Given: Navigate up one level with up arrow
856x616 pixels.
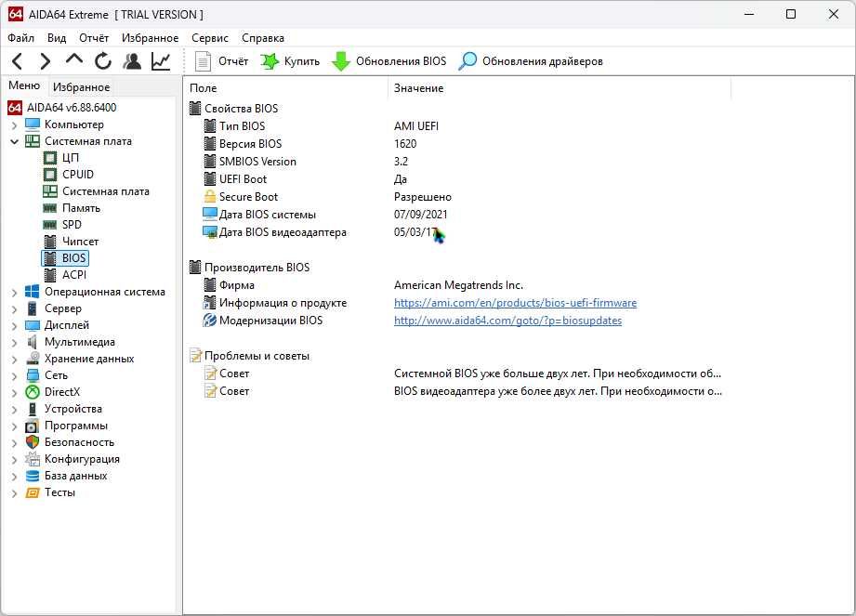Looking at the screenshot, I should [74, 59].
